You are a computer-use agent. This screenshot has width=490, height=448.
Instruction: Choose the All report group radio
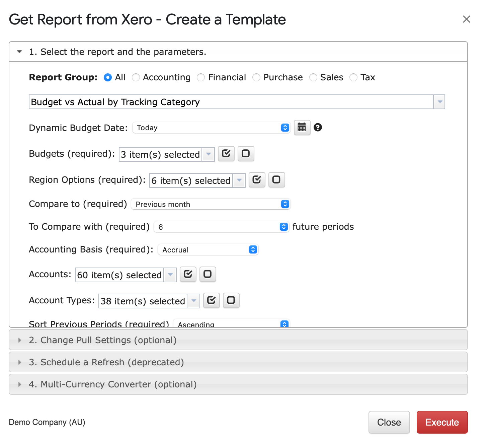108,77
